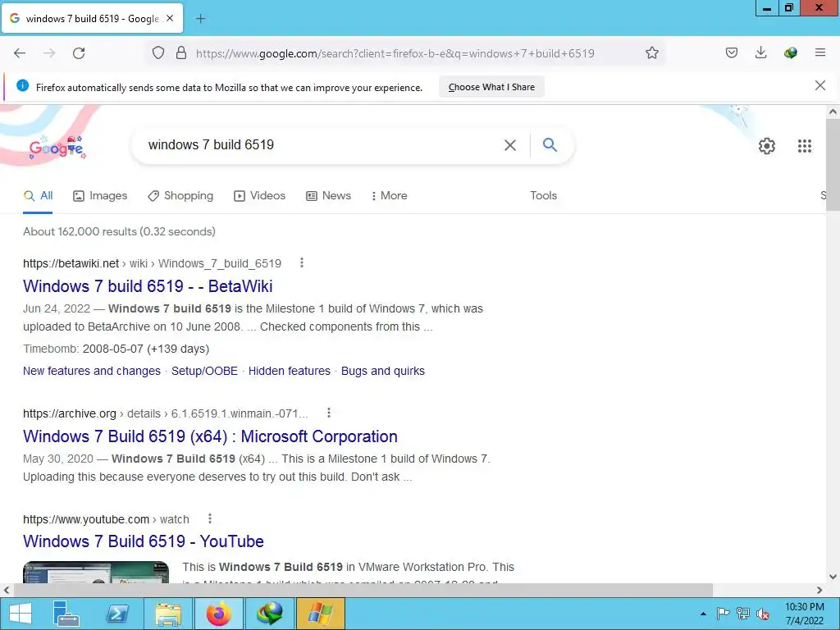
Task: Open Google quick settings gear
Action: click(767, 146)
